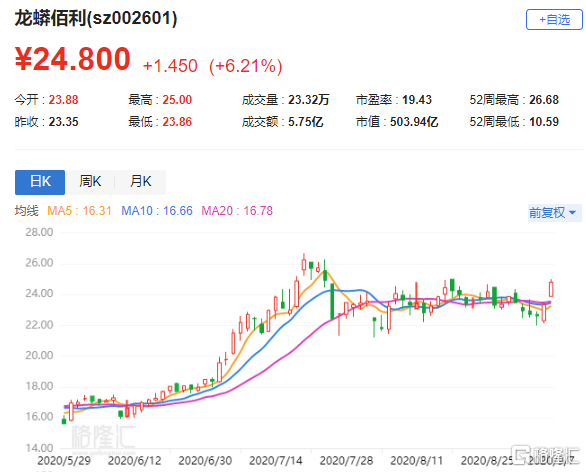Click the 最低 value 23.86

tap(177, 122)
